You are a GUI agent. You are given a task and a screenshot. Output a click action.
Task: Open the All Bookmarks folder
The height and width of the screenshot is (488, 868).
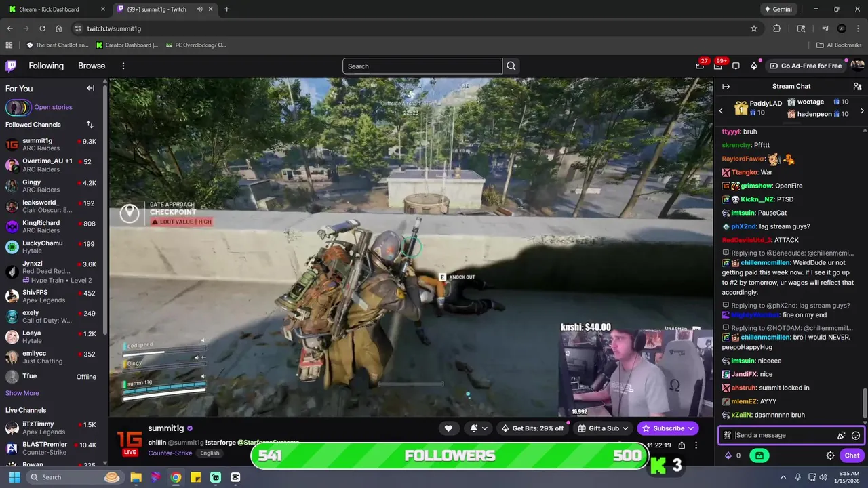coord(839,45)
